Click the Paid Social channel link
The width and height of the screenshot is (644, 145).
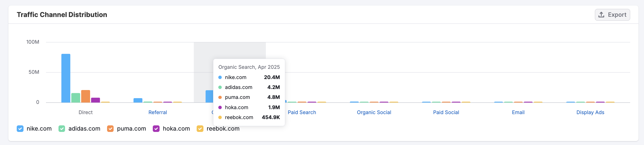point(446,112)
